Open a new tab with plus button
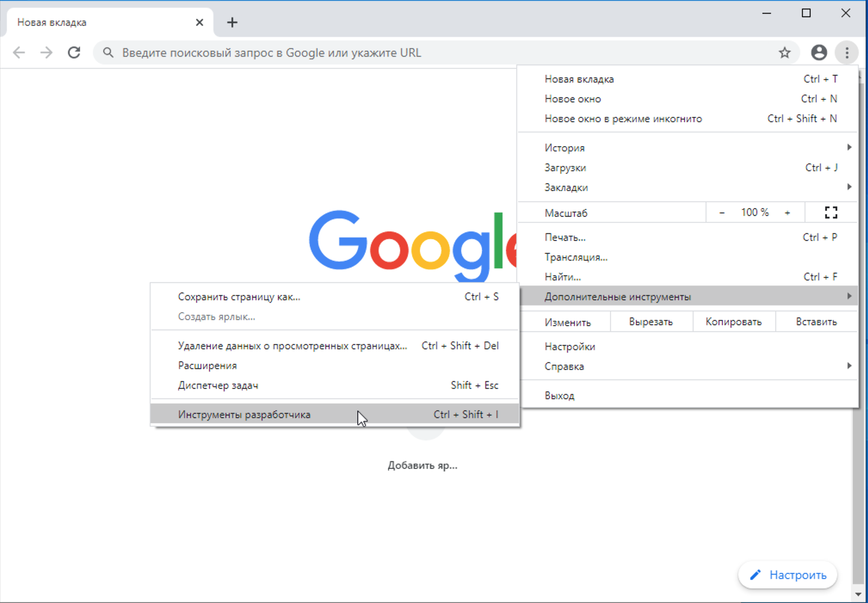Image resolution: width=868 pixels, height=603 pixels. 232,22
